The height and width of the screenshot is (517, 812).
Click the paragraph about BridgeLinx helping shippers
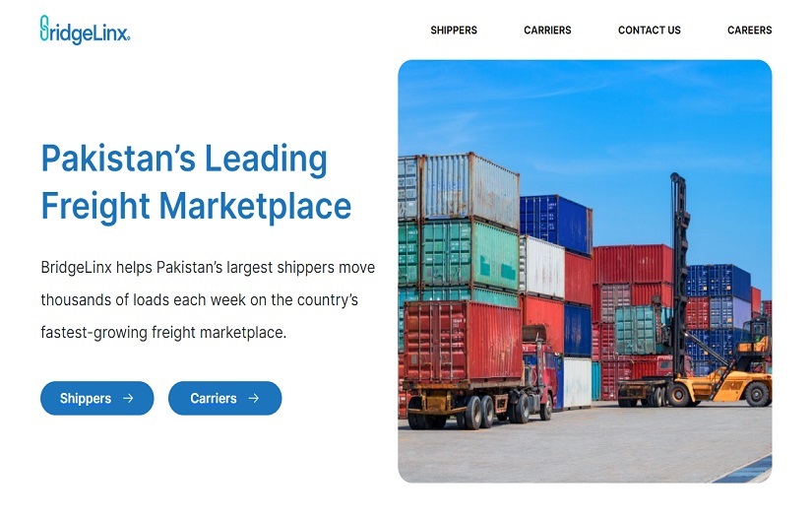tap(208, 300)
